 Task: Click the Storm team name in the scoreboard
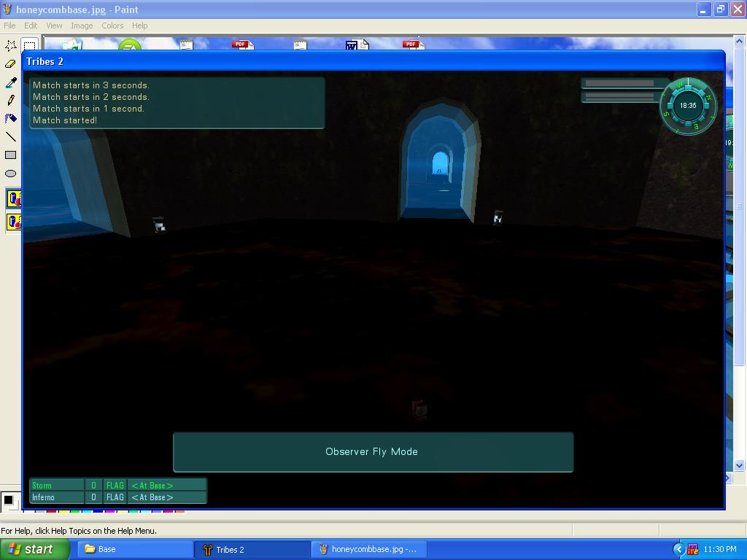pos(42,486)
